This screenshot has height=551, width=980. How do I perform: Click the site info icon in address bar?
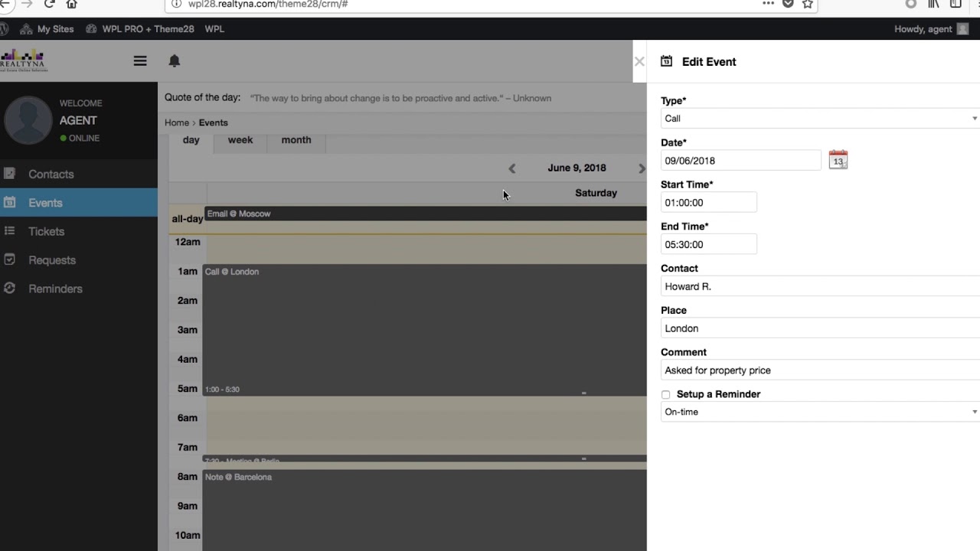[x=176, y=4]
